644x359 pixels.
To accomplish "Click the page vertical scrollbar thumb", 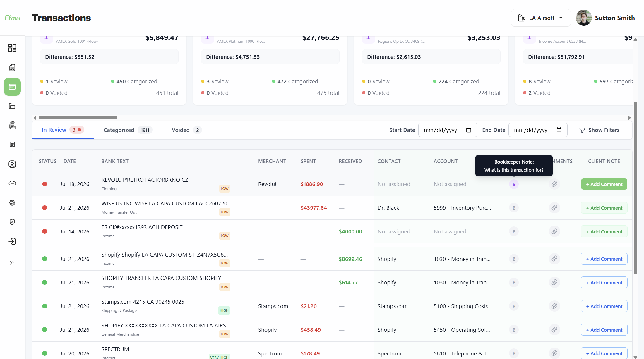I will coord(635,188).
